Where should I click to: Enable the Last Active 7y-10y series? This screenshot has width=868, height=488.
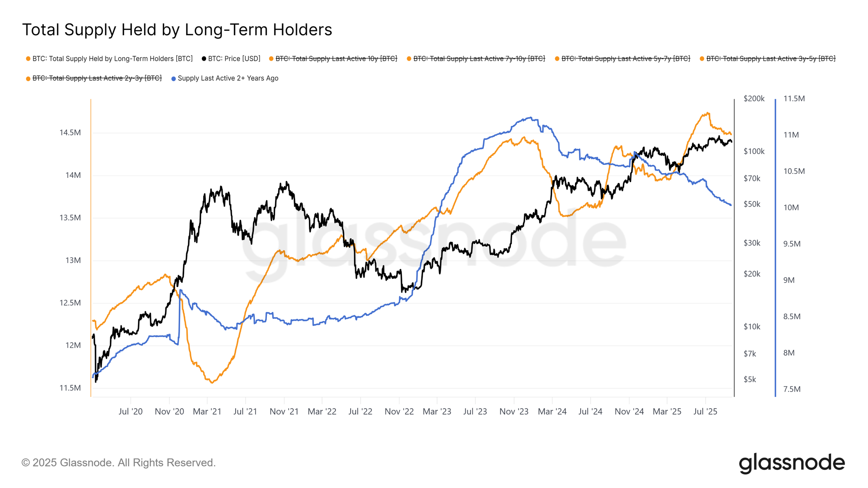pos(479,59)
